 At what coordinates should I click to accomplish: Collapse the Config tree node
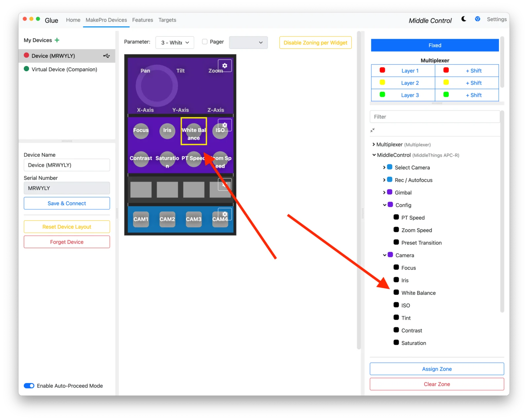(384, 205)
